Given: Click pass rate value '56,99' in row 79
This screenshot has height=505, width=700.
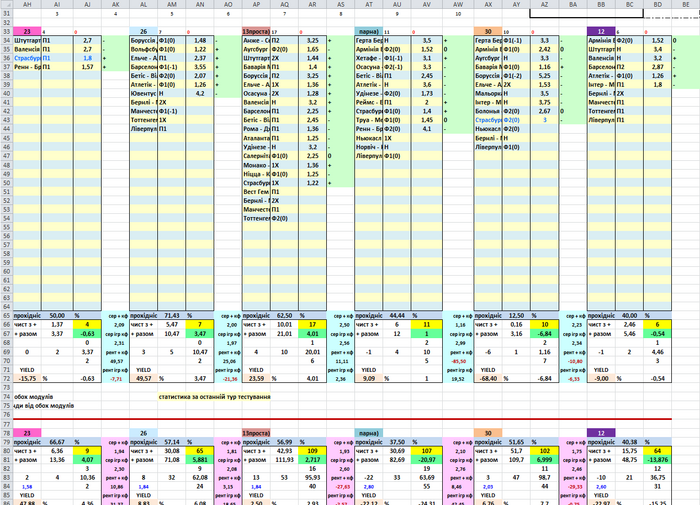Looking at the screenshot, I should [x=284, y=442].
